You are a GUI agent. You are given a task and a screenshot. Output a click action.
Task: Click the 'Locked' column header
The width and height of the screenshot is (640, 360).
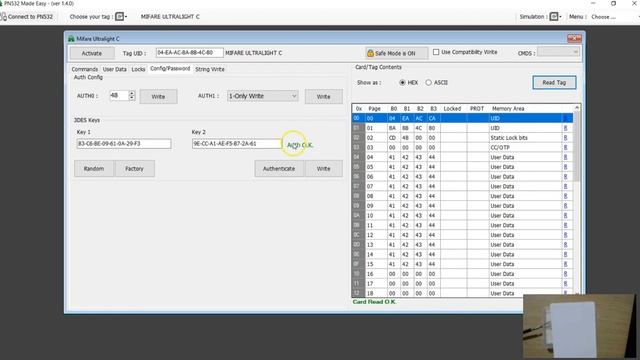click(452, 109)
